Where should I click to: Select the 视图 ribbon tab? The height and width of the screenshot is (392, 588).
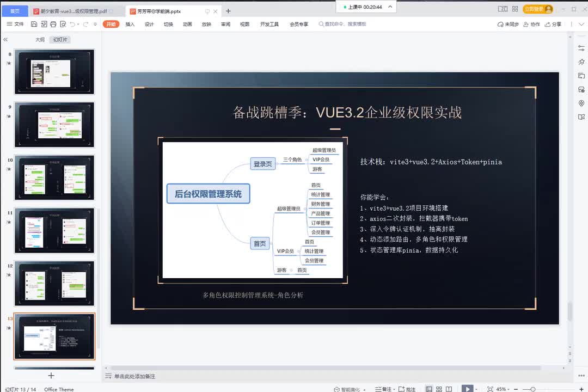coord(244,24)
